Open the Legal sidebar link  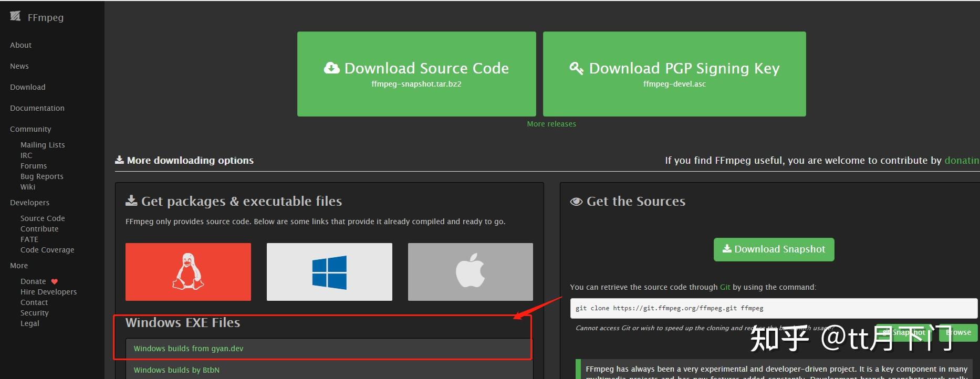coord(30,323)
